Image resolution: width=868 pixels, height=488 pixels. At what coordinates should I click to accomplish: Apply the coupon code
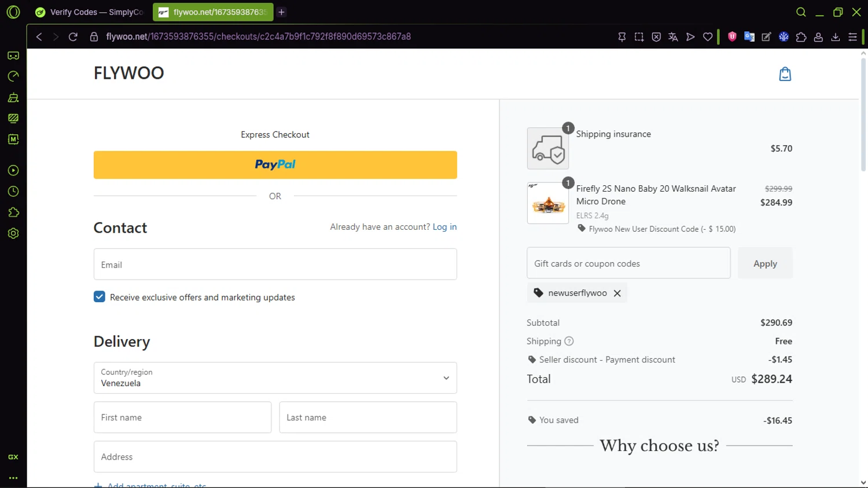(x=765, y=263)
